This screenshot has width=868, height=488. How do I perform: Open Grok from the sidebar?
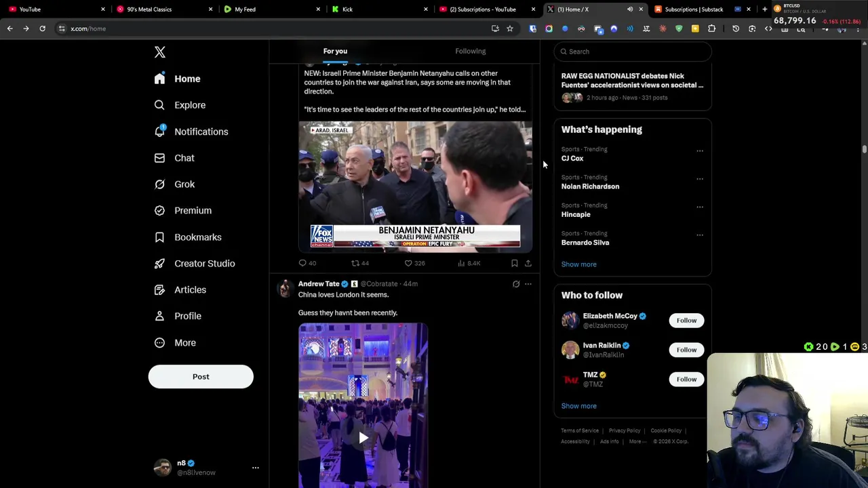coord(174,184)
